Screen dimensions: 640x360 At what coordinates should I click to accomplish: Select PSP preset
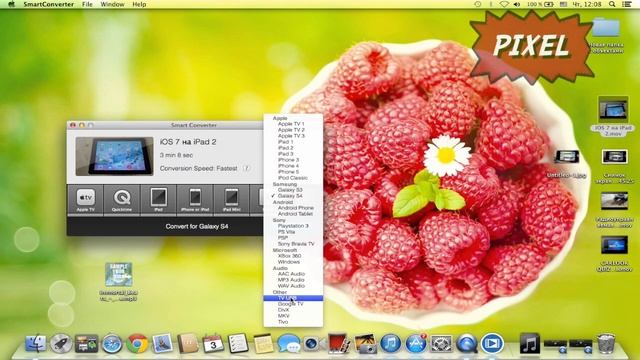(x=283, y=238)
